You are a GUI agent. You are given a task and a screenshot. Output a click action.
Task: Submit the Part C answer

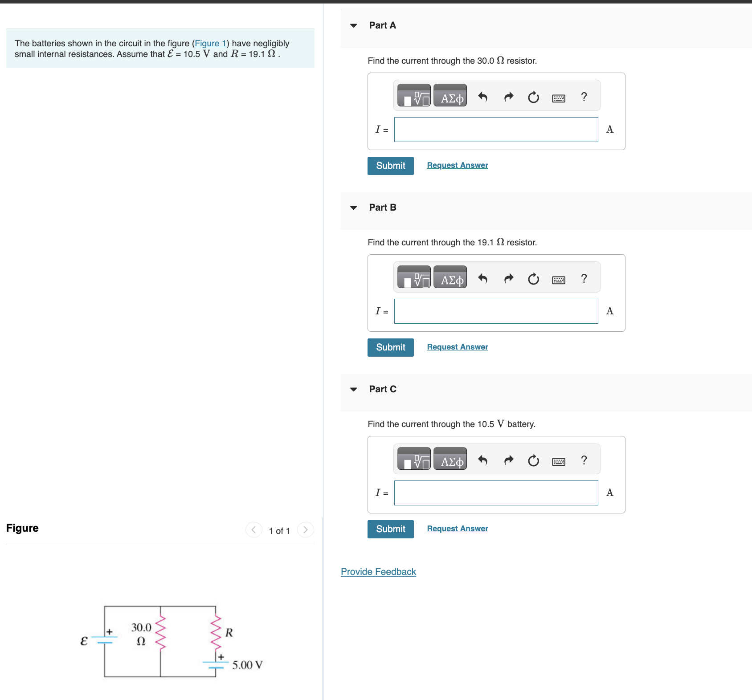click(x=390, y=529)
